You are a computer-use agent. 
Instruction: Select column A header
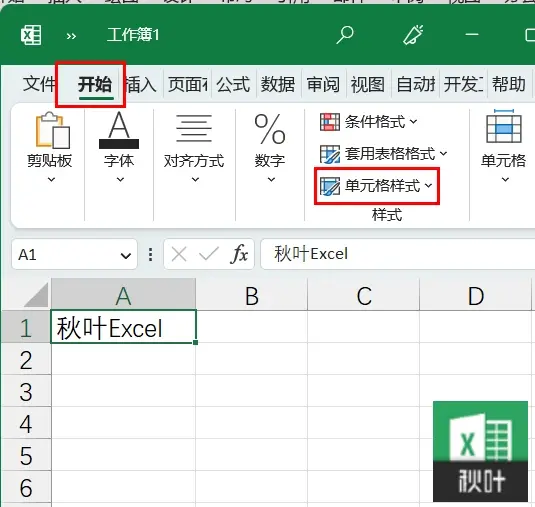[x=123, y=295]
